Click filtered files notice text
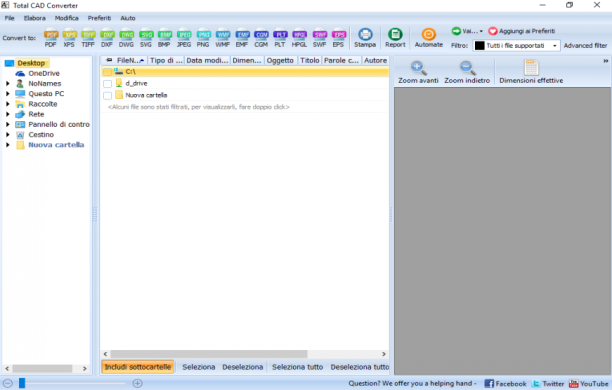 pyautogui.click(x=199, y=107)
